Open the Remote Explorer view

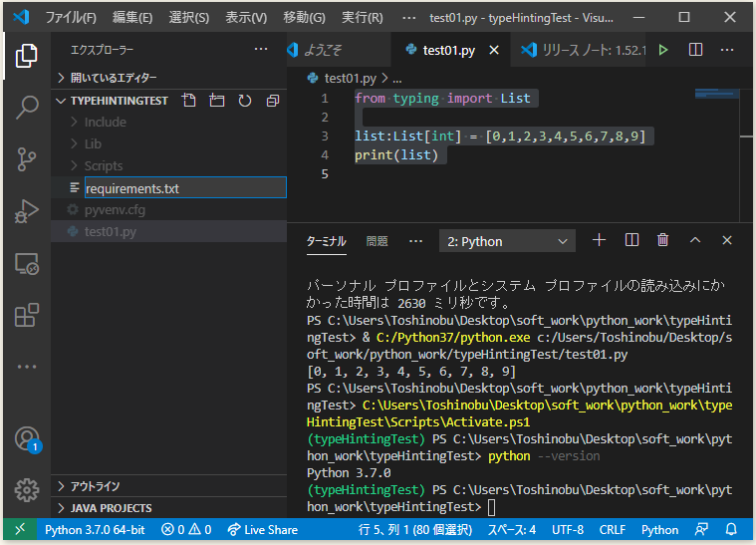tap(26, 264)
